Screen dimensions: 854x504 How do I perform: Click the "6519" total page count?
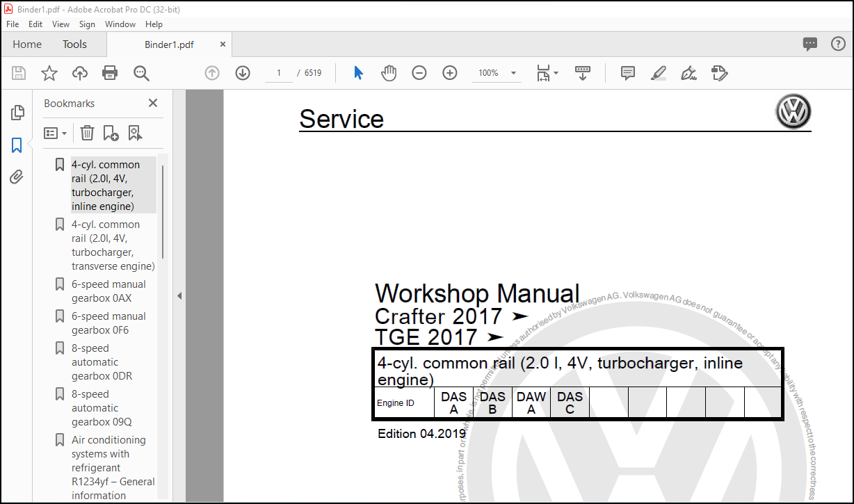coord(313,73)
